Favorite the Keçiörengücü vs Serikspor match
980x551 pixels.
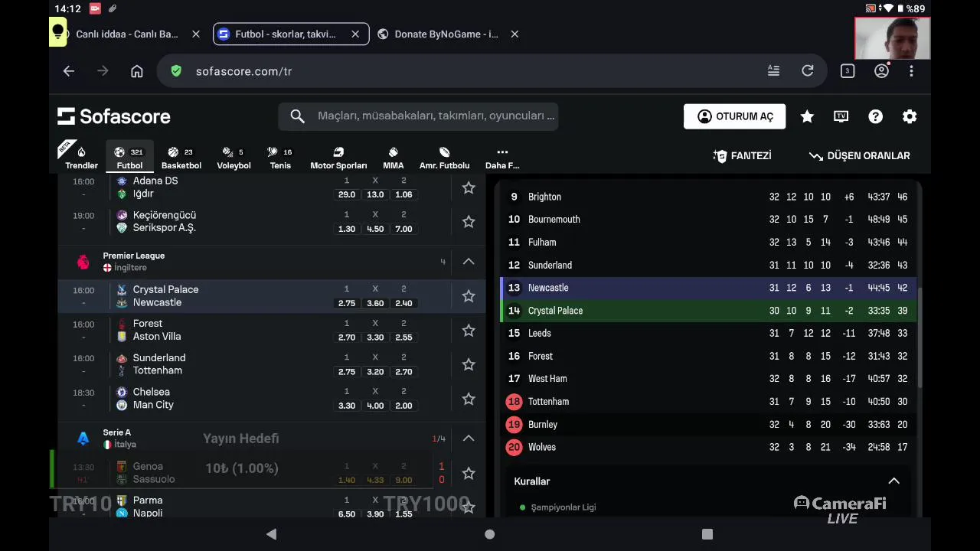tap(469, 222)
